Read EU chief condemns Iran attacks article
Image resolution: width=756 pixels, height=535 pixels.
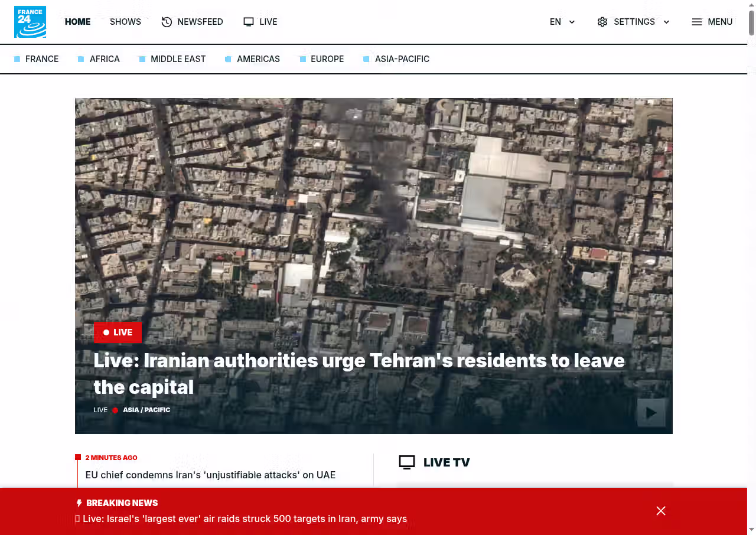pyautogui.click(x=210, y=475)
